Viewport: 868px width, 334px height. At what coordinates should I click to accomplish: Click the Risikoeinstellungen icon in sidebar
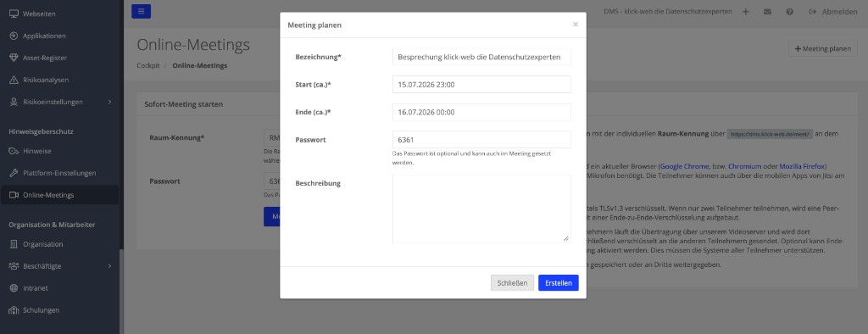tap(14, 102)
